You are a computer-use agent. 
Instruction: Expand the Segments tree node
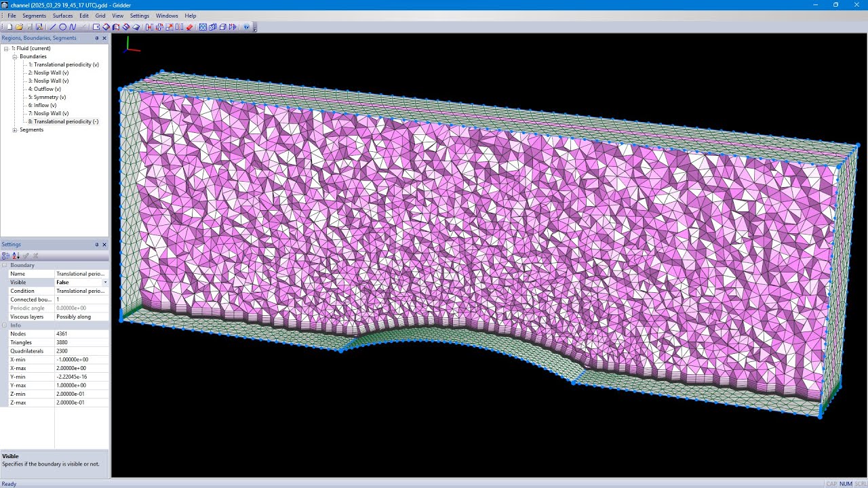15,129
